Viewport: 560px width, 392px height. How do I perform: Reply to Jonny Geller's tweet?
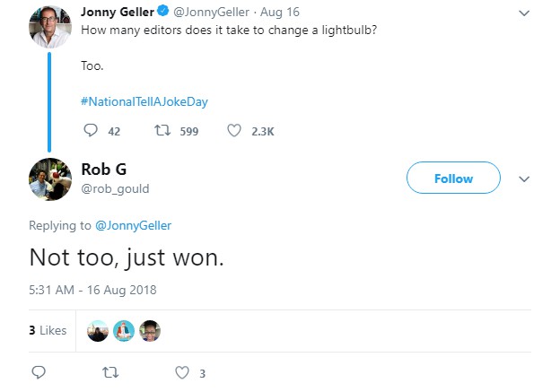point(90,131)
